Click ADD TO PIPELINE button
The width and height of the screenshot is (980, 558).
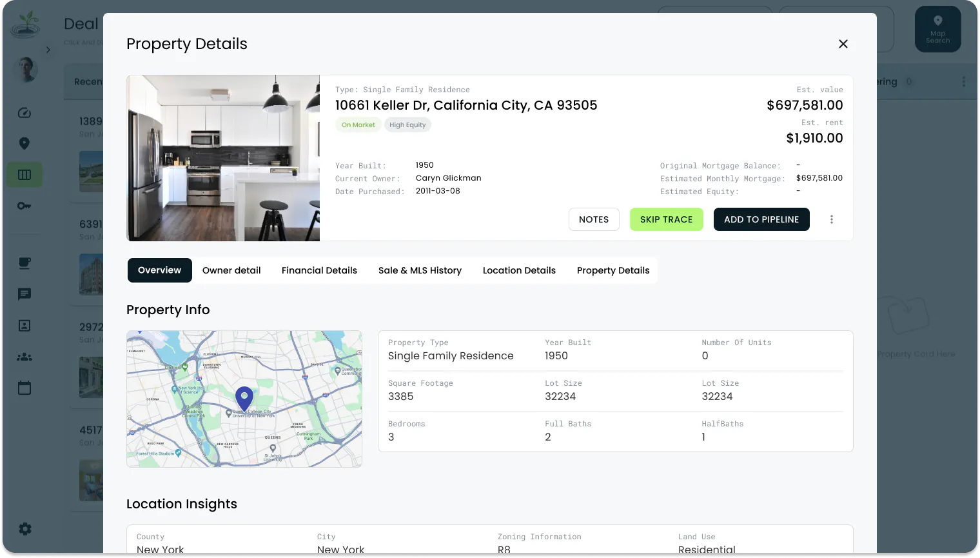click(761, 219)
